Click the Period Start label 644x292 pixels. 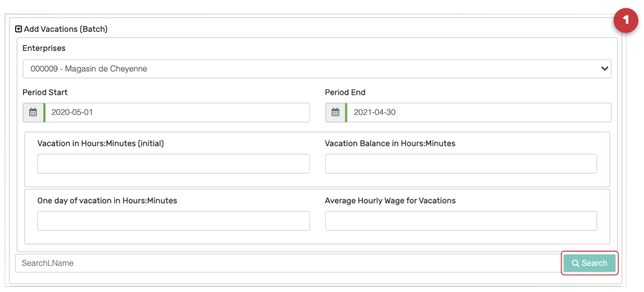coord(45,92)
